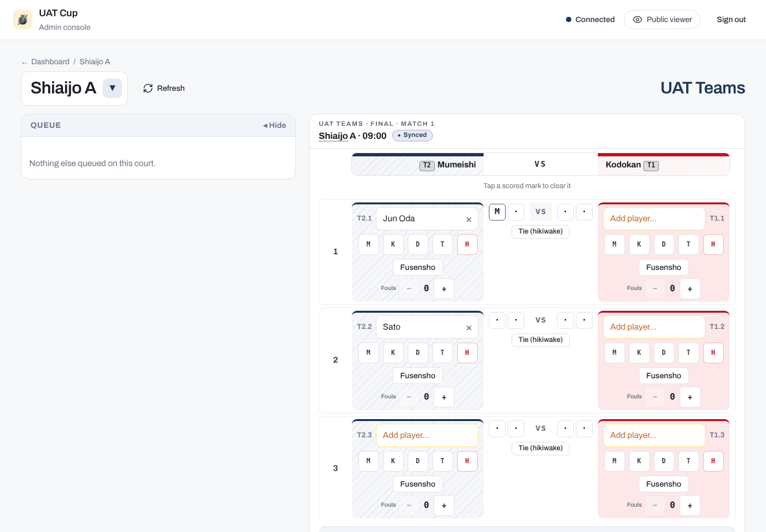Score T for T1.1 player
Image resolution: width=766 pixels, height=532 pixels.
click(688, 245)
